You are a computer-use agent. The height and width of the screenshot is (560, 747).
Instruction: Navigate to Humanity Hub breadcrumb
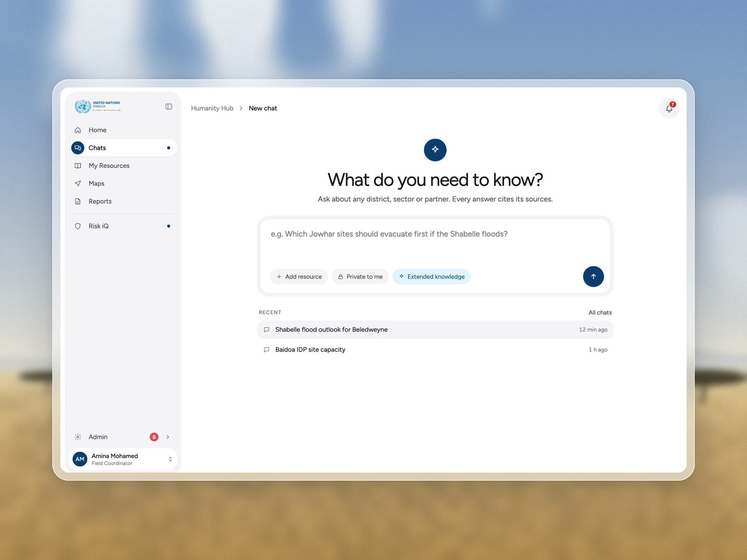point(212,108)
